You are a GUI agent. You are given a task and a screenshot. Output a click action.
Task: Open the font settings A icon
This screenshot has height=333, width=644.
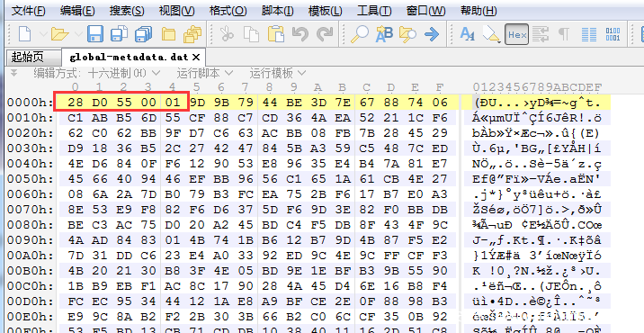(x=467, y=34)
